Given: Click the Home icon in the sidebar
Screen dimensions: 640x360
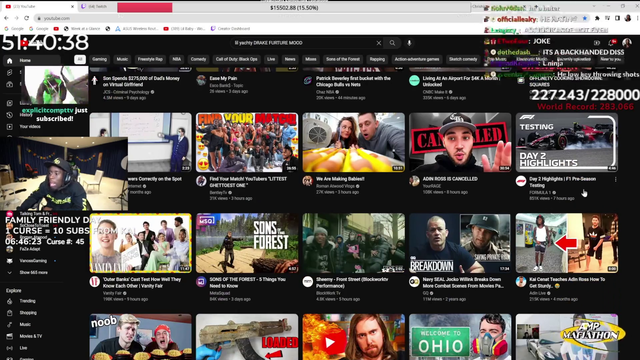Looking at the screenshot, I should click(9, 60).
